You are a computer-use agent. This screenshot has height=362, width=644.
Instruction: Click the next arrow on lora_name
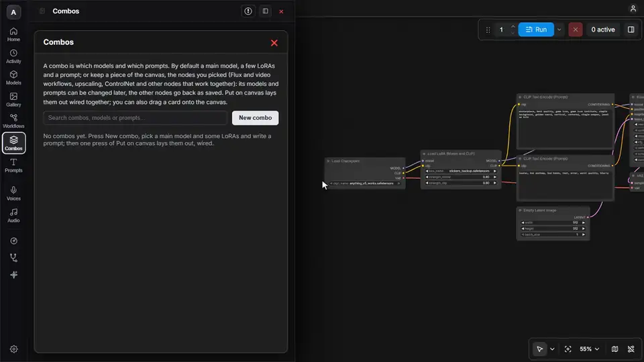pyautogui.click(x=495, y=171)
